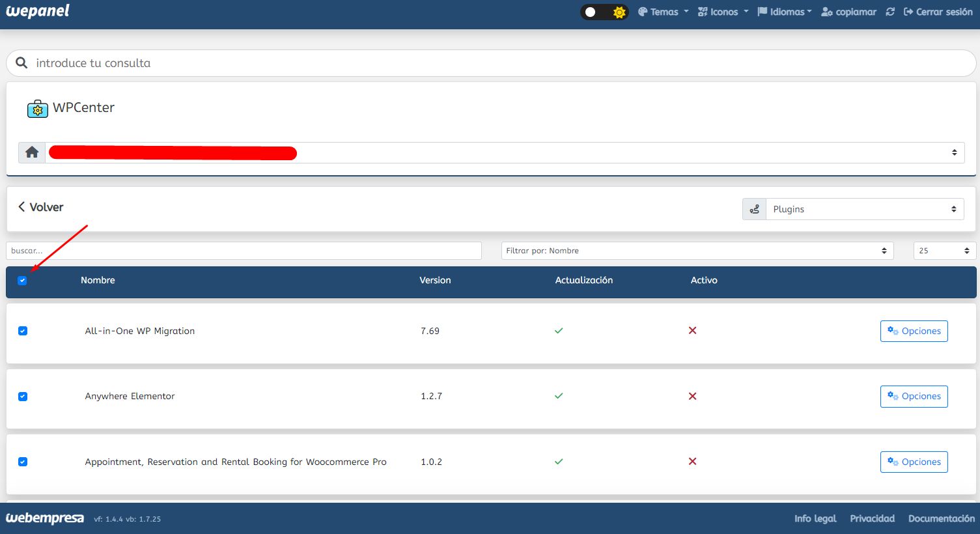Screen dimensions: 980x534
Task: Toggle the dark/light mode switch
Action: (x=604, y=12)
